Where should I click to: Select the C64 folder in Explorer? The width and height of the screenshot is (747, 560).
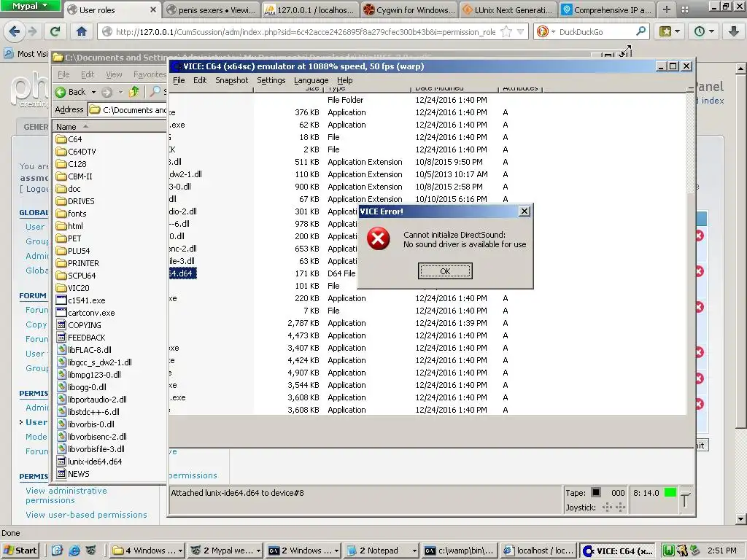69,139
